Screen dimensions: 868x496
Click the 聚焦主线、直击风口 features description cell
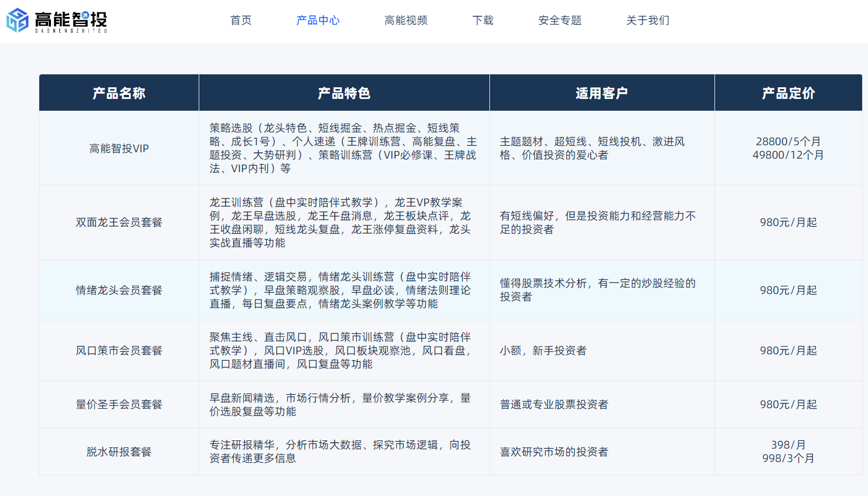coord(344,350)
